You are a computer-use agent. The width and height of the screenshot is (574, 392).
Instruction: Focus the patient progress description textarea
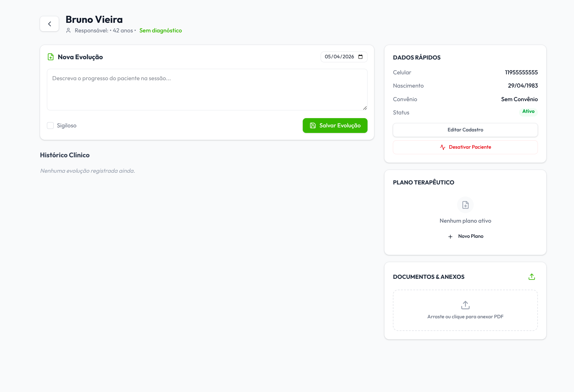tap(207, 89)
